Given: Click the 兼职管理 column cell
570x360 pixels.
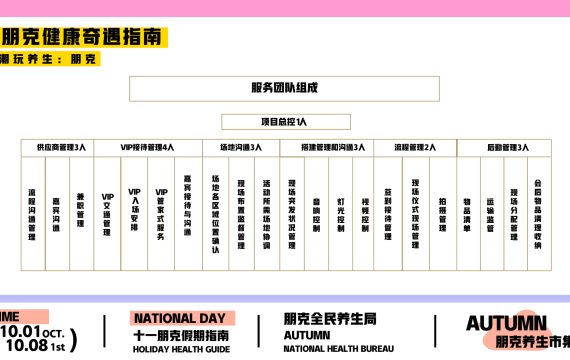Looking at the screenshot, I should click(81, 214).
